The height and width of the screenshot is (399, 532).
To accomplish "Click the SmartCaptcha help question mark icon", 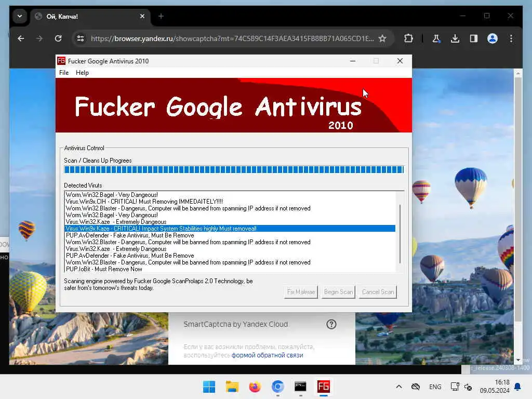I will 331,324.
